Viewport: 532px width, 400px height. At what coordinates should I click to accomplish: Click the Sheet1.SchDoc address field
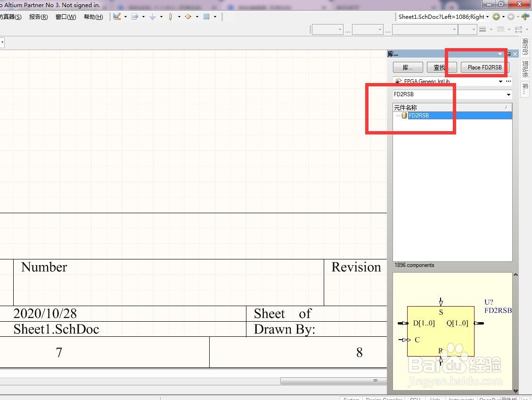pyautogui.click(x=441, y=17)
